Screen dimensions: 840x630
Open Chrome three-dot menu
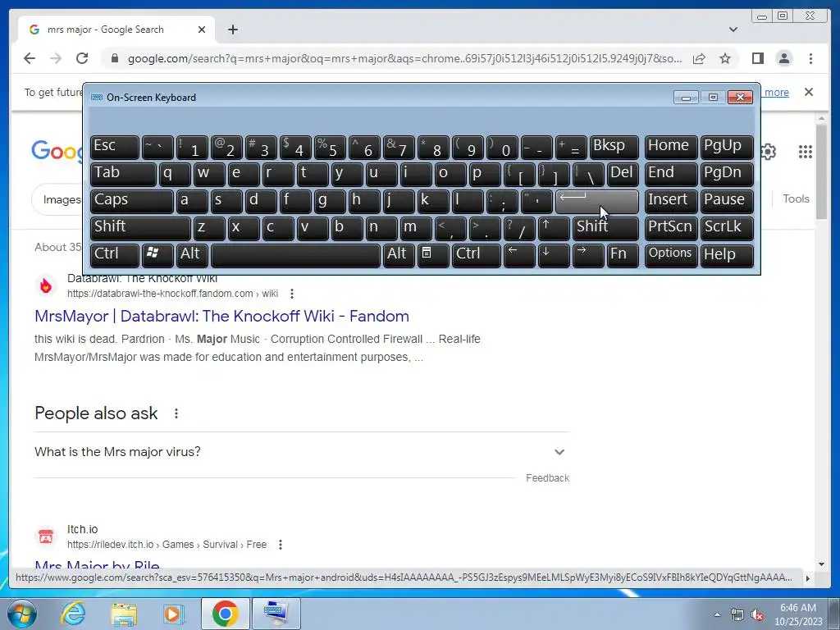810,58
